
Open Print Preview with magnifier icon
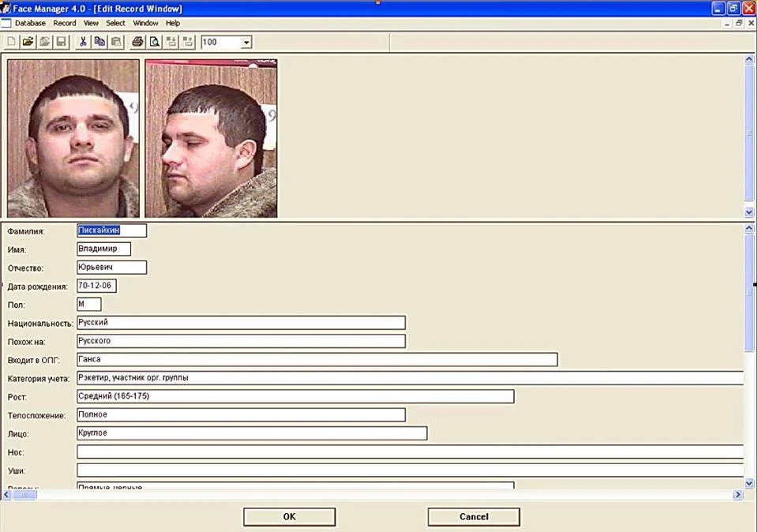pos(154,42)
